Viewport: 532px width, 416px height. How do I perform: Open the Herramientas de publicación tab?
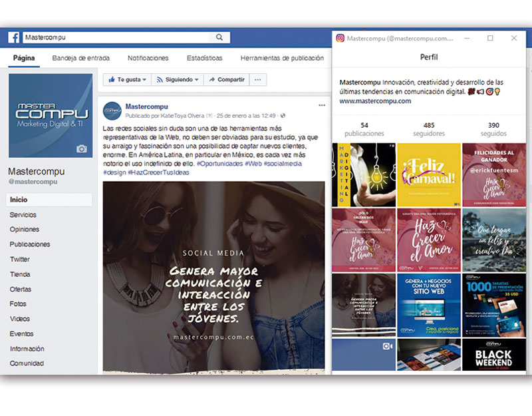coord(282,58)
